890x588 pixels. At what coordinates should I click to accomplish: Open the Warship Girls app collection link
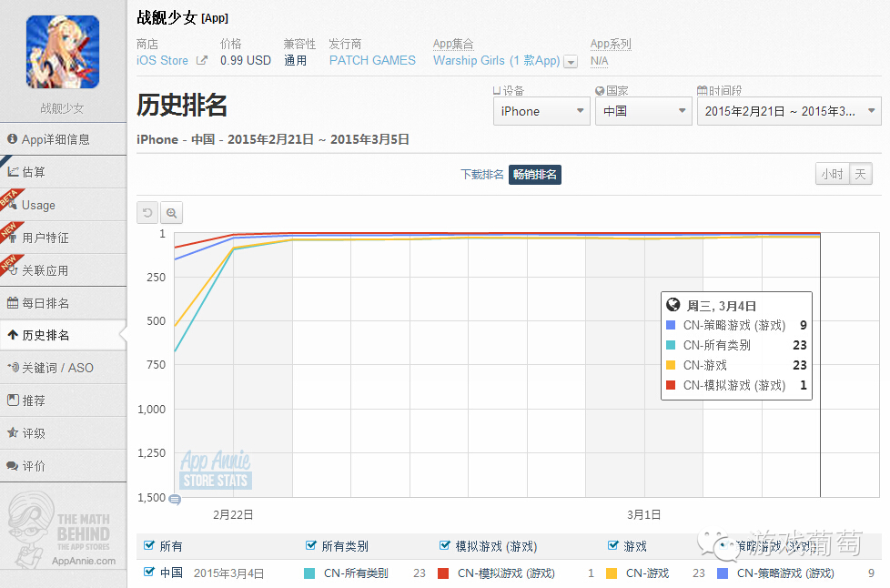click(x=497, y=61)
